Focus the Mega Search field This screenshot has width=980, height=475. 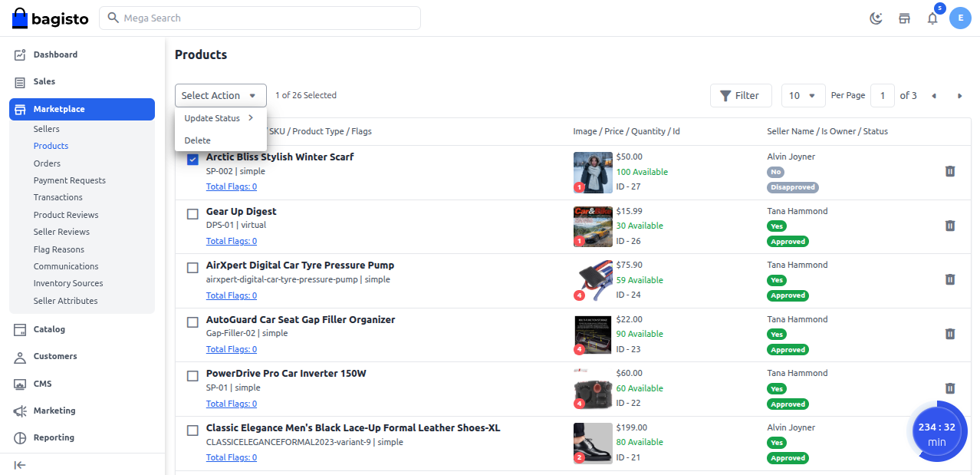point(261,18)
